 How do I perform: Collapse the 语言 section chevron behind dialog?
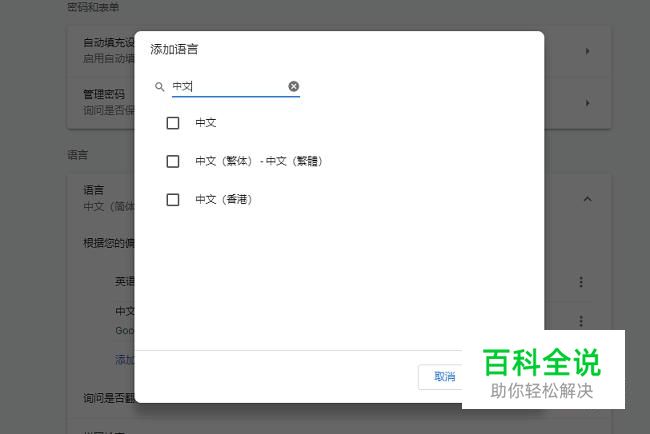tap(587, 199)
